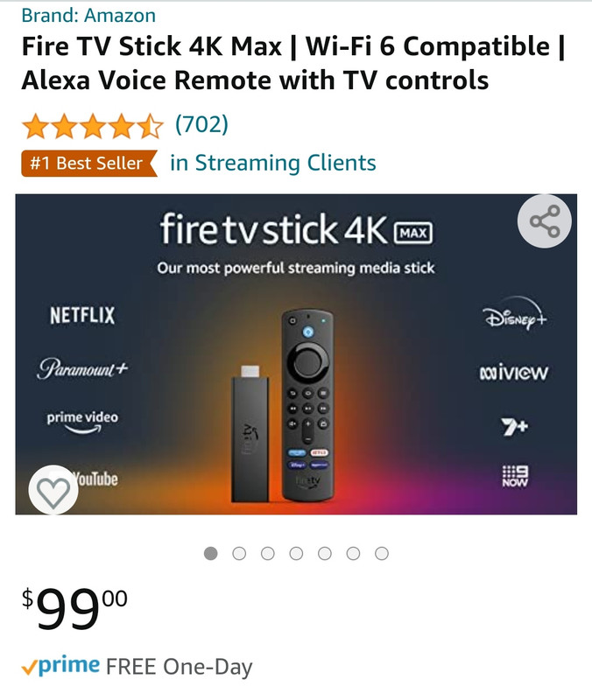The image size is (592, 700).
Task: Select the second image carousel dot
Action: pyautogui.click(x=239, y=554)
